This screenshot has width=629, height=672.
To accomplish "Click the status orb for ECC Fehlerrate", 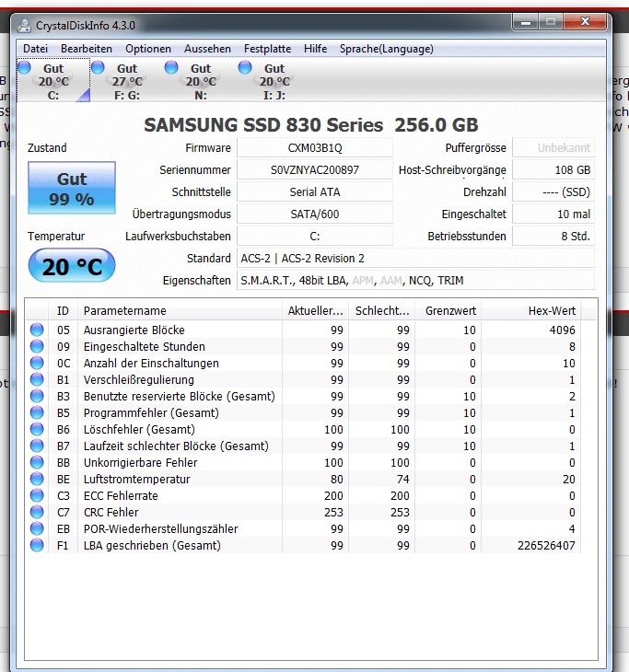I will pyautogui.click(x=37, y=495).
